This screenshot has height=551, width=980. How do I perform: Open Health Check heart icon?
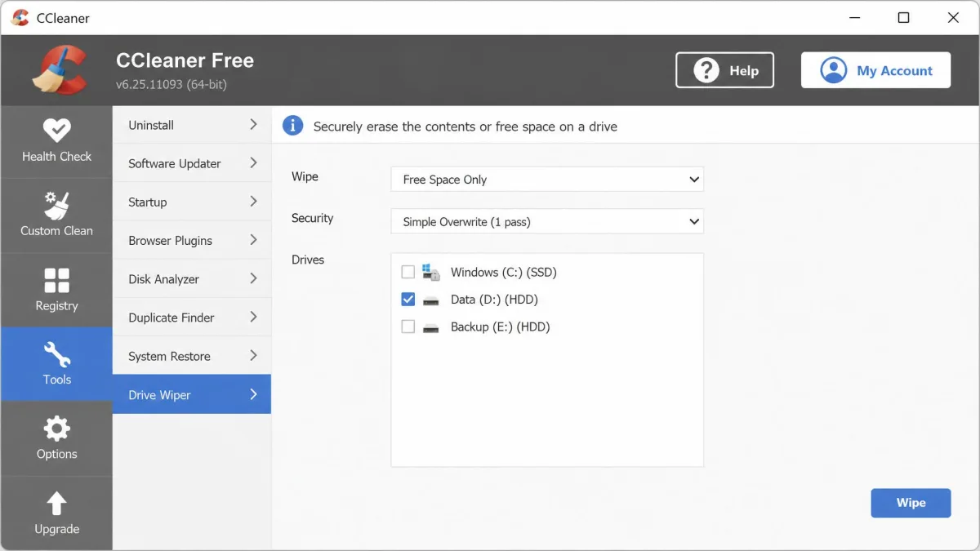point(56,130)
